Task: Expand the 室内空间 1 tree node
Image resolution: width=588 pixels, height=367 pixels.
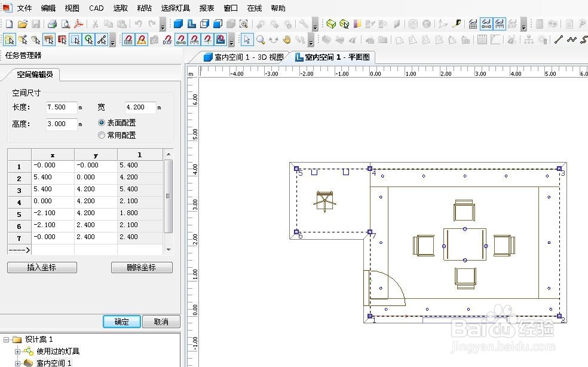Action: [17, 363]
